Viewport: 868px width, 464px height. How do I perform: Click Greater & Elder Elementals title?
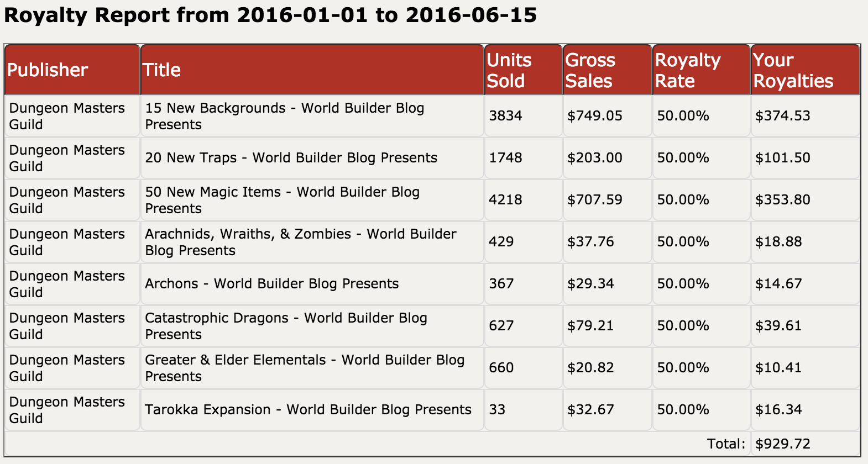[x=305, y=368]
